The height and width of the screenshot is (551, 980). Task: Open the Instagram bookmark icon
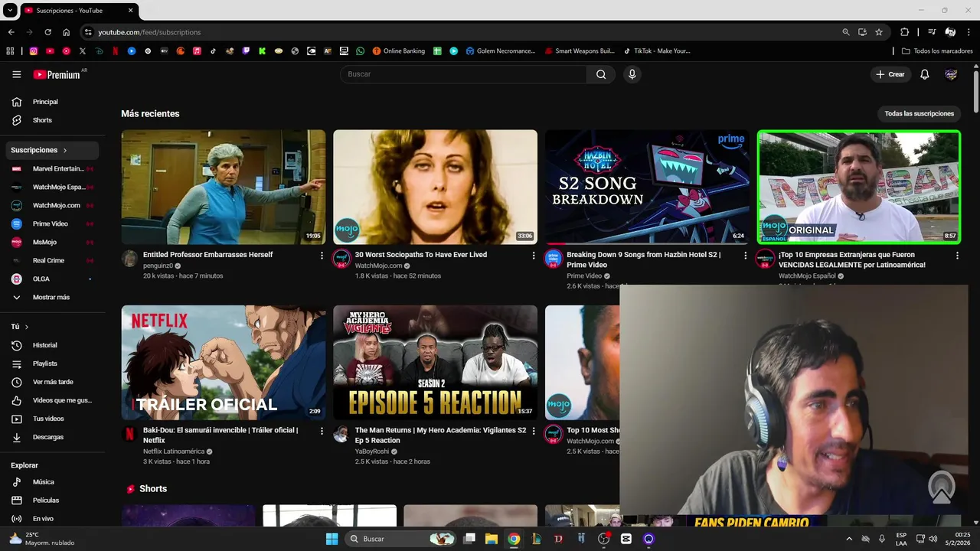tap(34, 51)
